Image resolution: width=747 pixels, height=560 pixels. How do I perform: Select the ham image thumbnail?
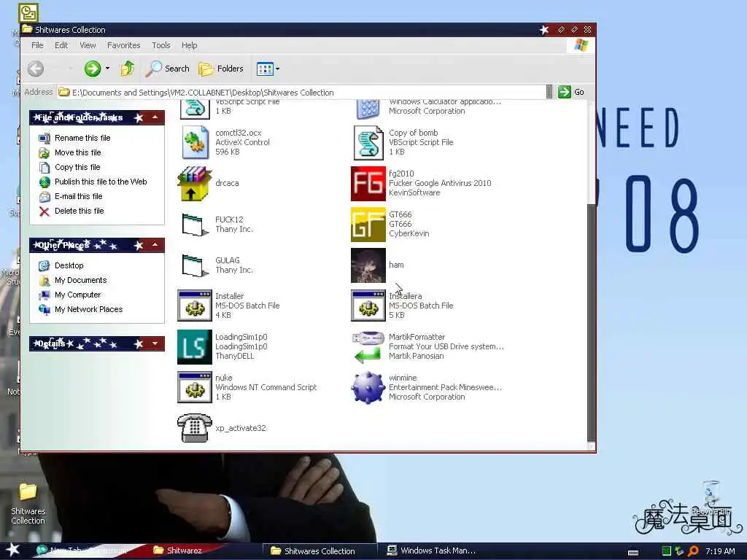368,265
